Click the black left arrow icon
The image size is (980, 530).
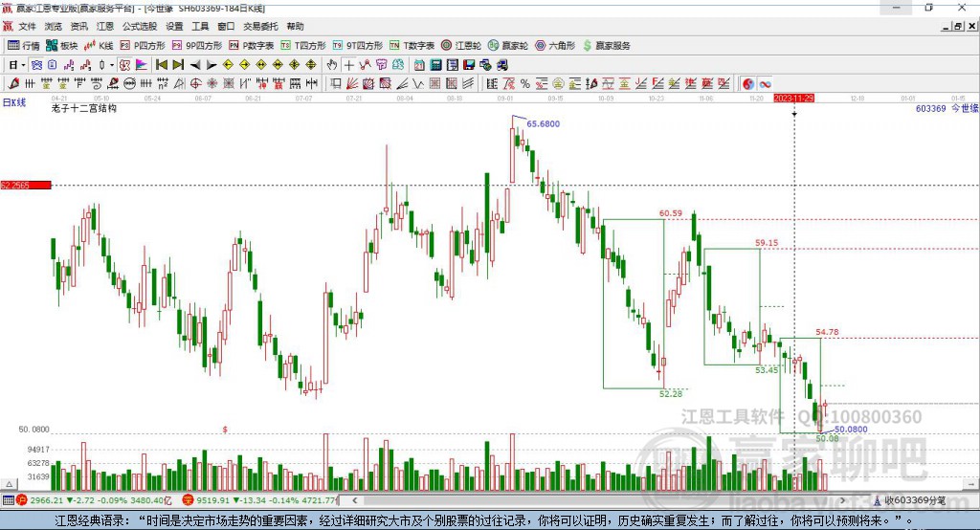click(x=195, y=65)
